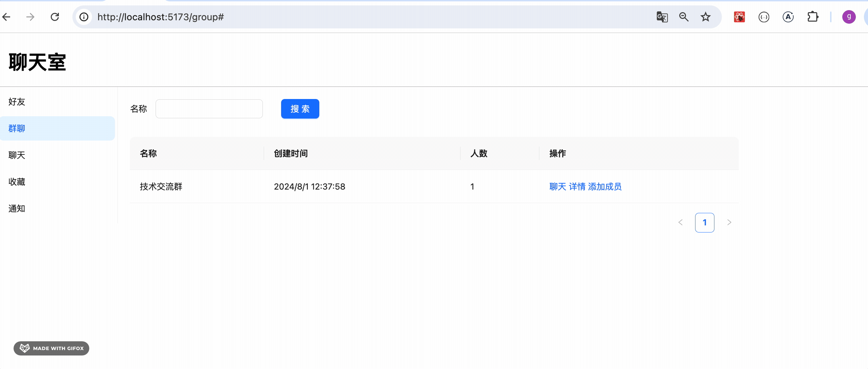Switch to 聊天 in sidebar
Image resolution: width=868 pixels, height=369 pixels.
[17, 155]
